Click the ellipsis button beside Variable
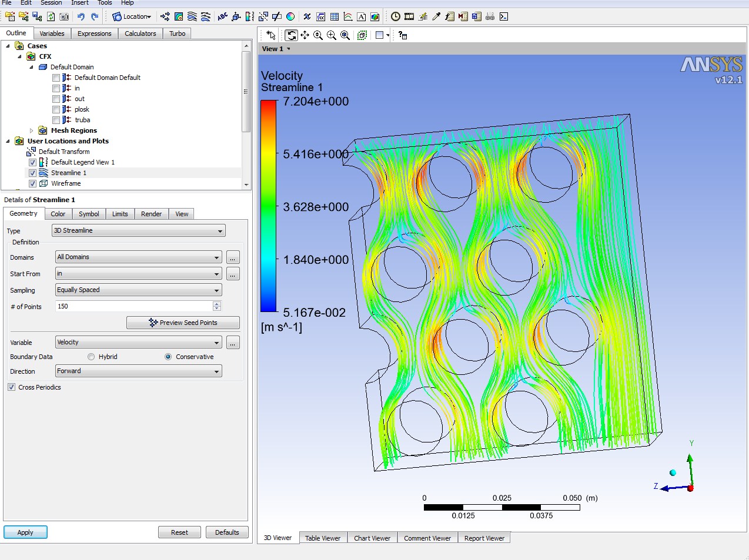This screenshot has height=560, width=749. tap(233, 343)
